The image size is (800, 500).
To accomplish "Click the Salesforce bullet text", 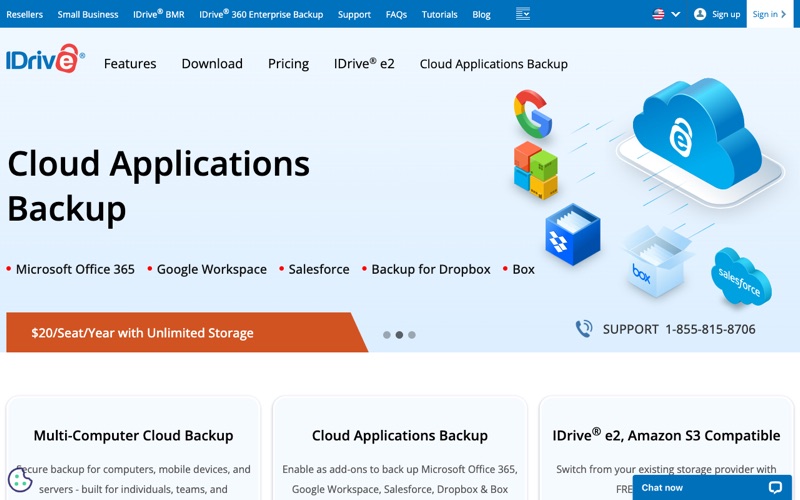I will (319, 269).
